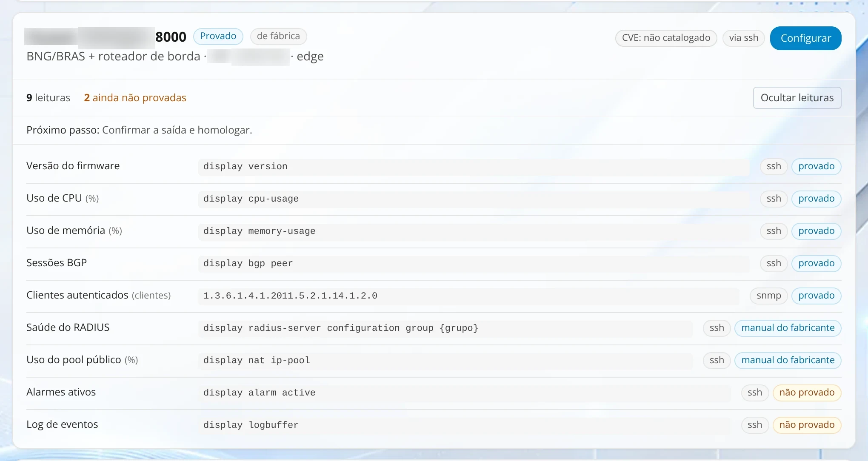The image size is (868, 461).
Task: Click the display version command field
Action: tap(474, 166)
